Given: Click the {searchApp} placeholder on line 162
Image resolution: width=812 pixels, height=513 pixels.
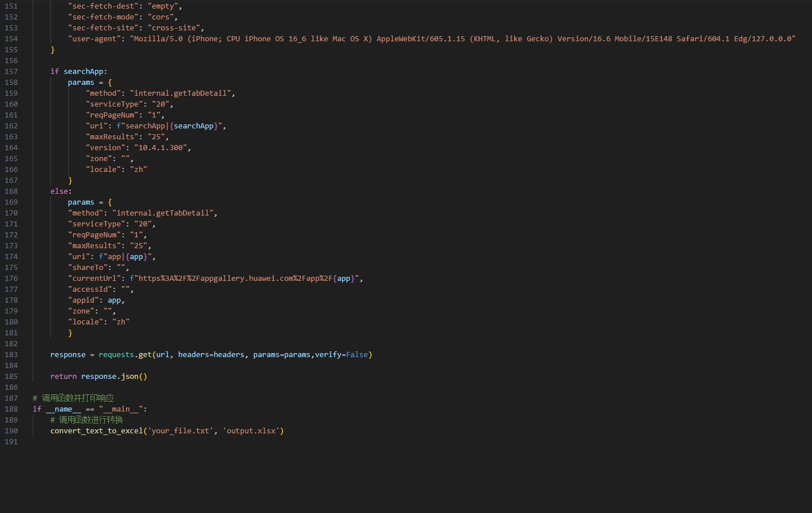Looking at the screenshot, I should [x=194, y=126].
